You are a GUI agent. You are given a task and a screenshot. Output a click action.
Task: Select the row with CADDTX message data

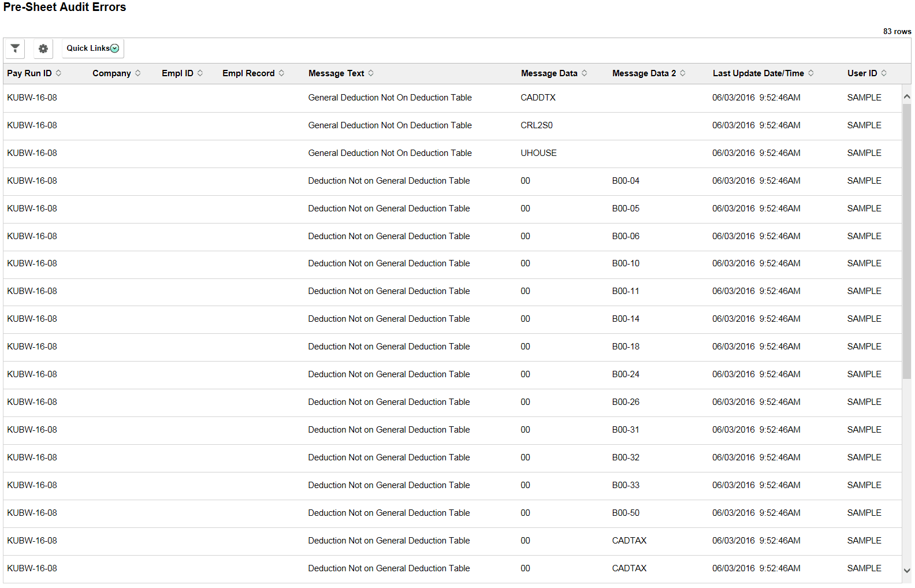452,98
